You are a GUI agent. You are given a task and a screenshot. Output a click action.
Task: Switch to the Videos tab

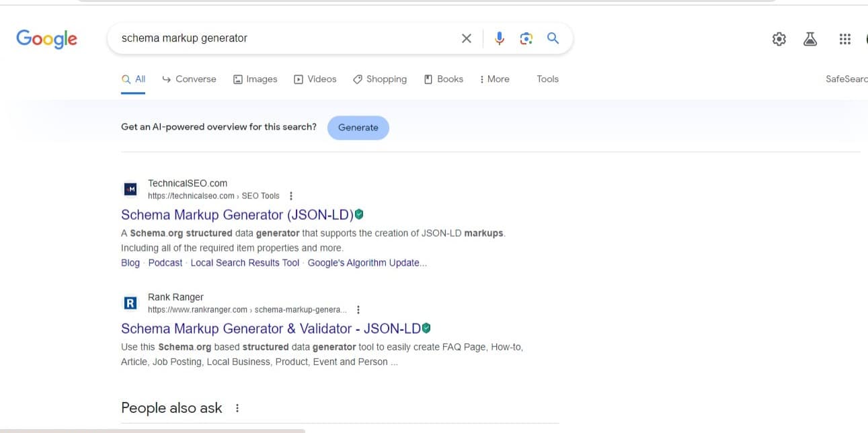(315, 79)
